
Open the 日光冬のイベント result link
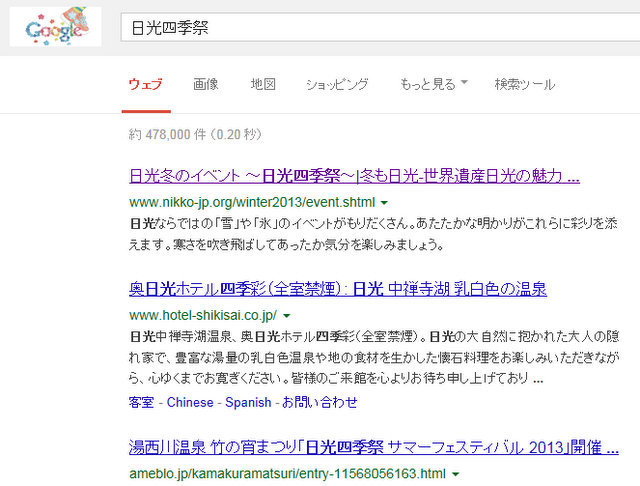pyautogui.click(x=354, y=177)
